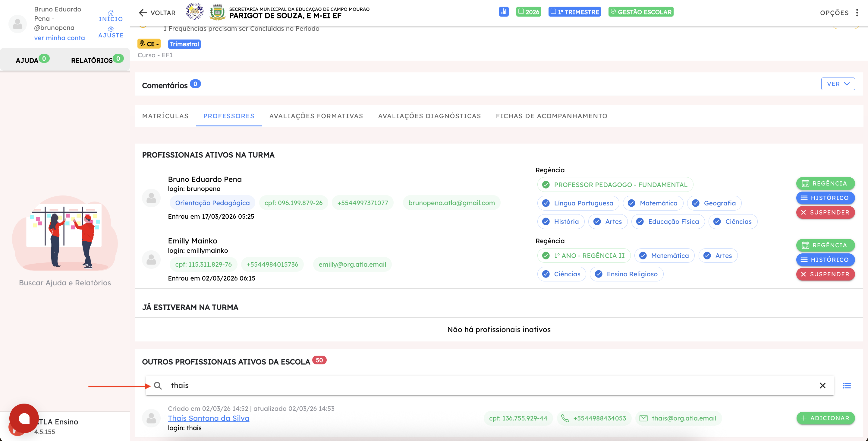Click the cpf: 096.199.879-26 chip

point(294,203)
